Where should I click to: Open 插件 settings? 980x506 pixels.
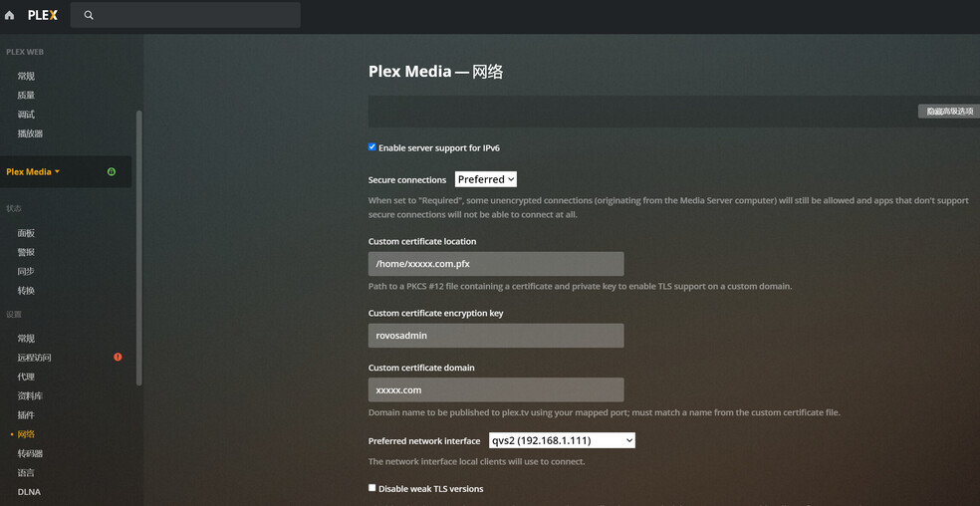[x=26, y=414]
